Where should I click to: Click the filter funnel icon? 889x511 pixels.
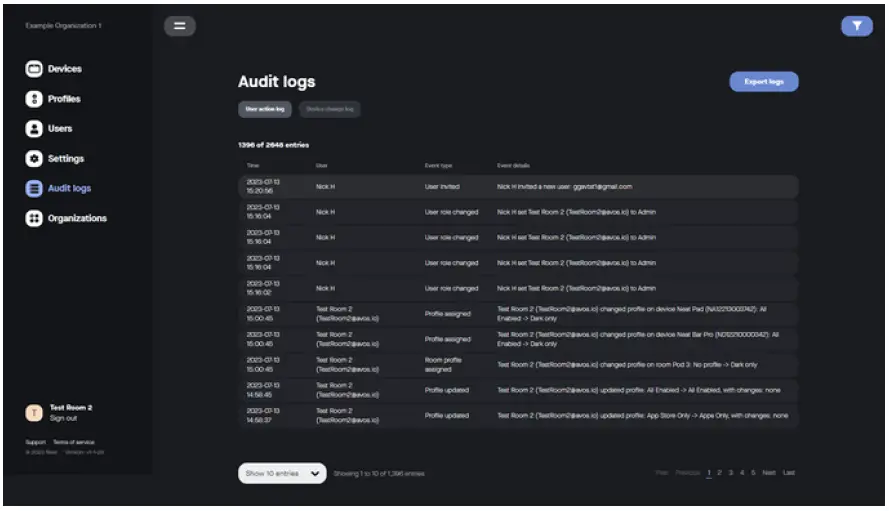(856, 26)
